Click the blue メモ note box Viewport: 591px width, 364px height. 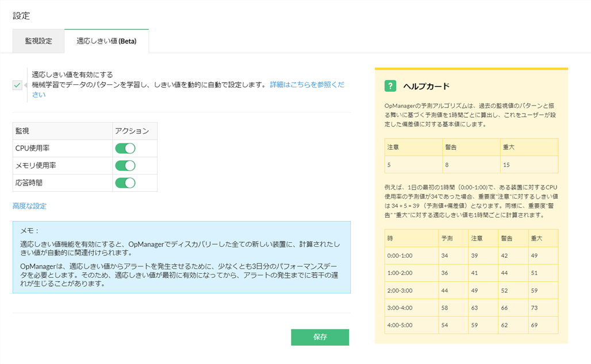click(x=181, y=257)
